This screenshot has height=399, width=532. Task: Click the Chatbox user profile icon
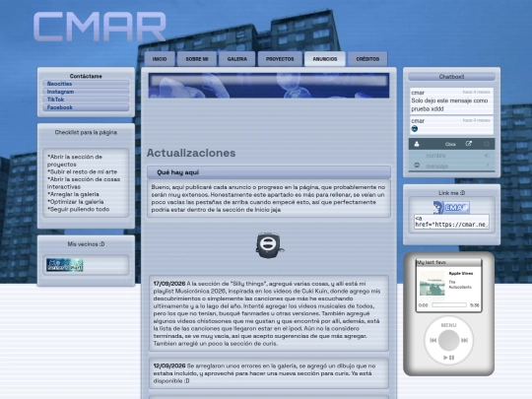pyautogui.click(x=417, y=144)
